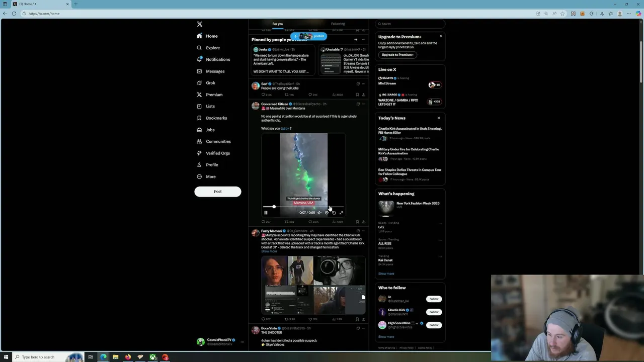Ask Grok about Concerned Citizen's post

coord(358,104)
